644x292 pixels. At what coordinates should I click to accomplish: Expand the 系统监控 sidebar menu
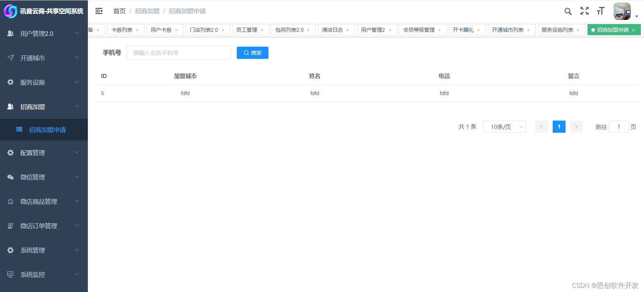(x=77, y=274)
